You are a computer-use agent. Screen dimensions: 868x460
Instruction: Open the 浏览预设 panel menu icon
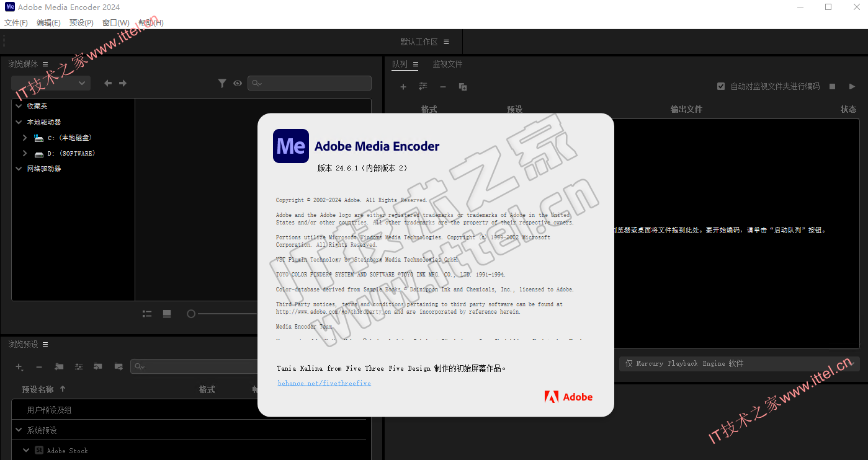coord(45,344)
